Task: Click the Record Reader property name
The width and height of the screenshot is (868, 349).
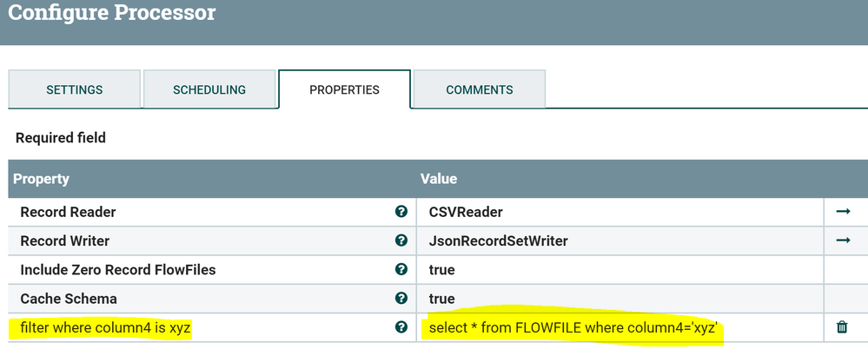Action: tap(68, 212)
